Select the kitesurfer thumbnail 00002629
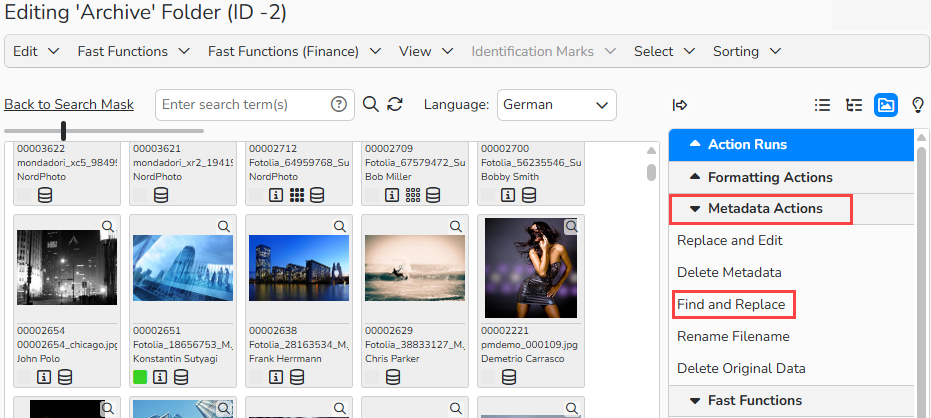 coord(415,268)
